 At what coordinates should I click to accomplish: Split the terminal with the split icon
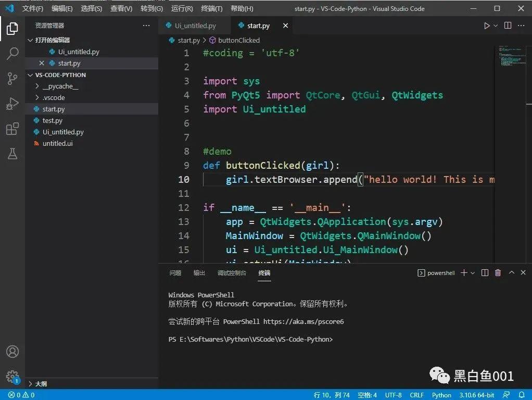[x=486, y=272]
